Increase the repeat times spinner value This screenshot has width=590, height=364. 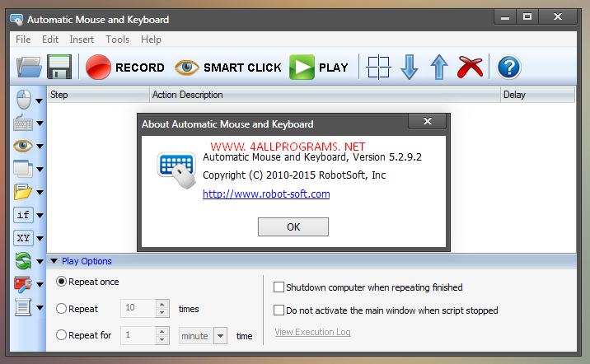tap(162, 304)
